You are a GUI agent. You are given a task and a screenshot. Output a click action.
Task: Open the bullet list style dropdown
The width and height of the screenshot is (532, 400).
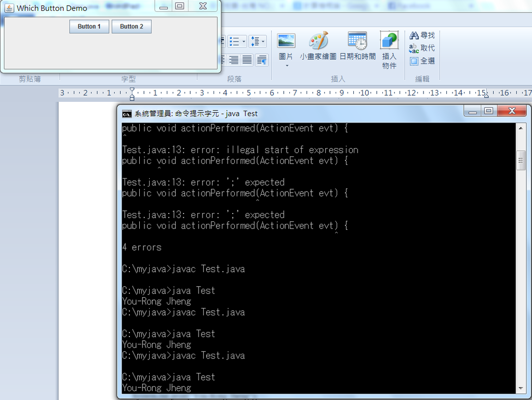click(x=244, y=42)
